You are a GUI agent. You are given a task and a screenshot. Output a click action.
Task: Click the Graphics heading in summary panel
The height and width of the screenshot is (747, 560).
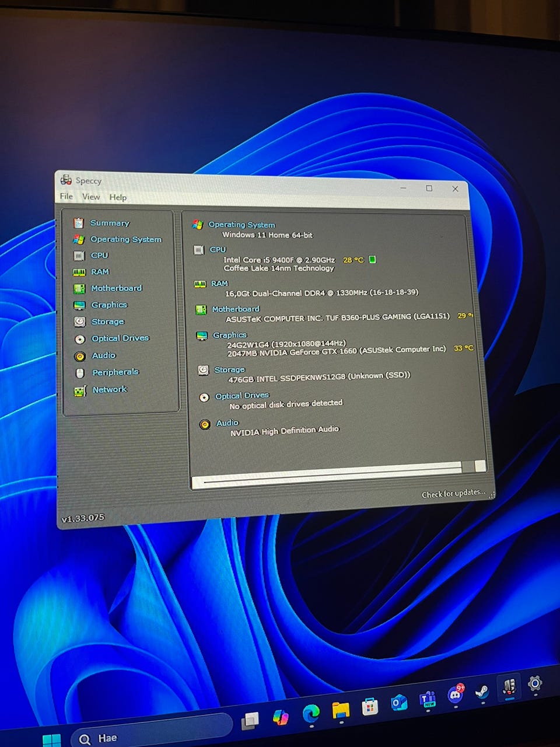tap(230, 335)
